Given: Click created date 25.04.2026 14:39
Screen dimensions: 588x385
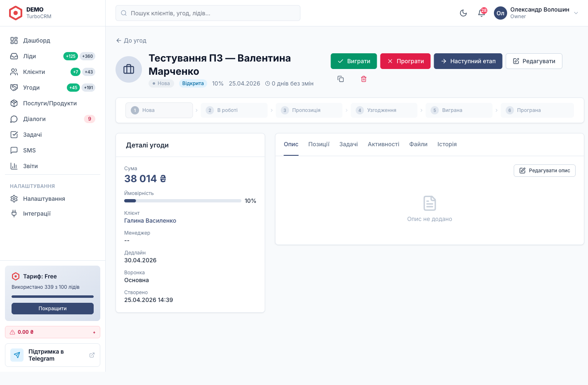Looking at the screenshot, I should (149, 300).
